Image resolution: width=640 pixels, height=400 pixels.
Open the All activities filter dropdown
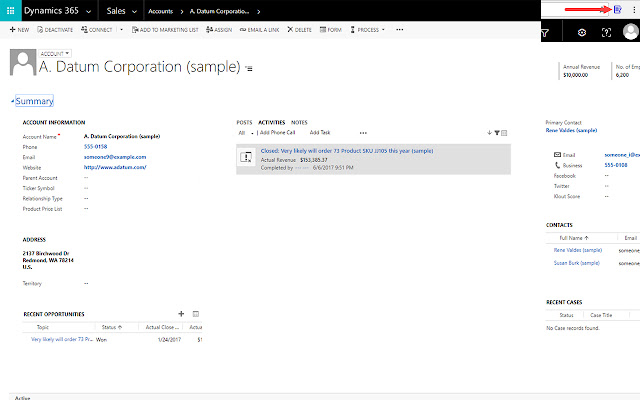click(x=246, y=133)
